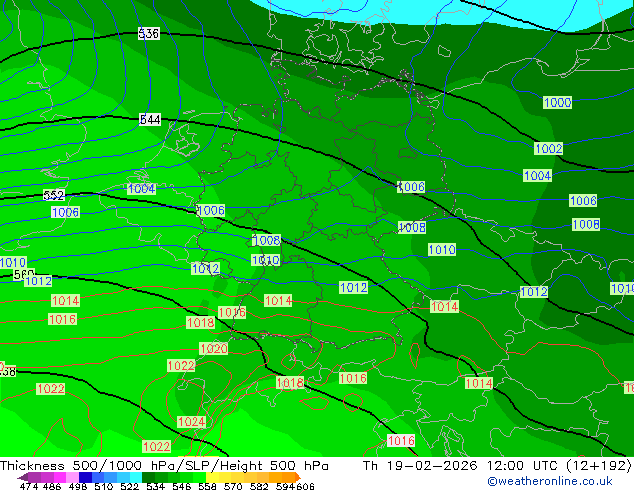Pick the dark navy blue legend swatch
The image size is (634, 490).
(x=85, y=477)
